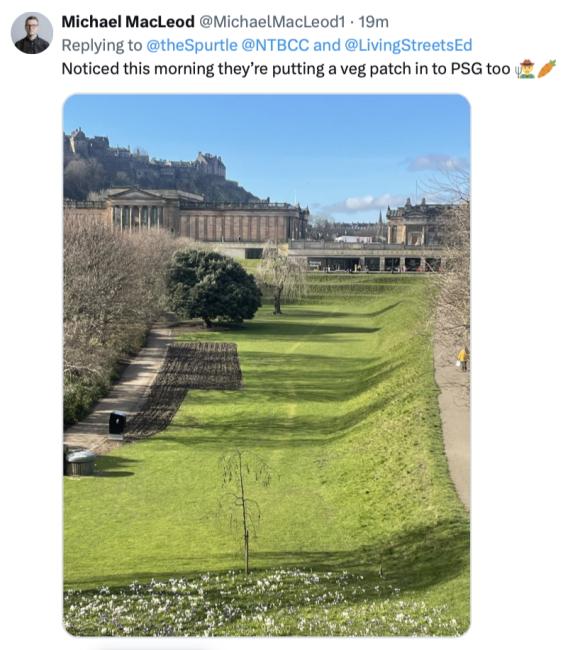The height and width of the screenshot is (650, 563).
Task: Click the black bin beside the path
Action: 117,423
